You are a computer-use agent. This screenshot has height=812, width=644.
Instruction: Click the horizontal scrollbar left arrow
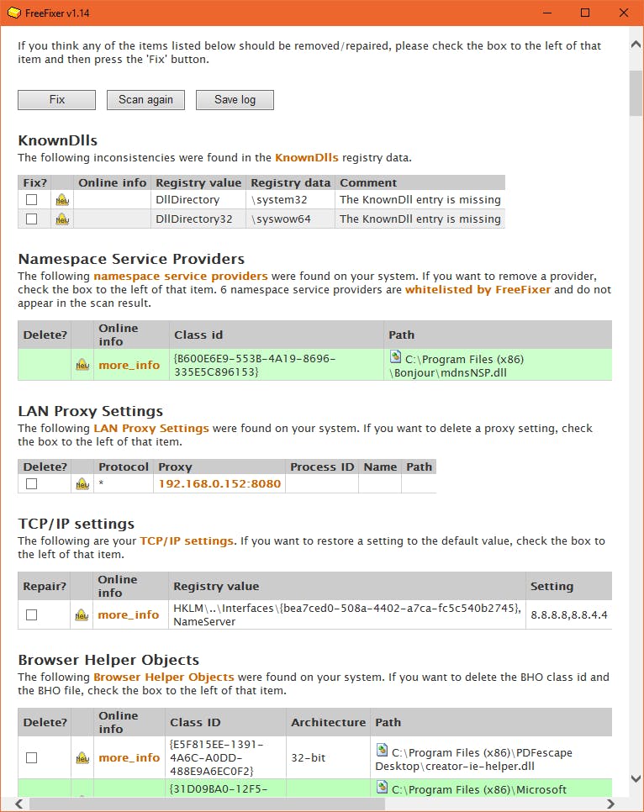click(x=19, y=804)
